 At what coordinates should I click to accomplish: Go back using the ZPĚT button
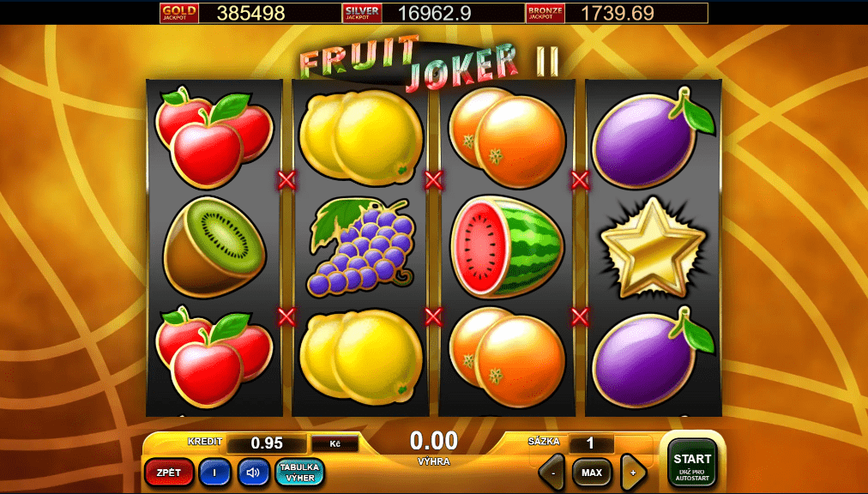coord(169,473)
